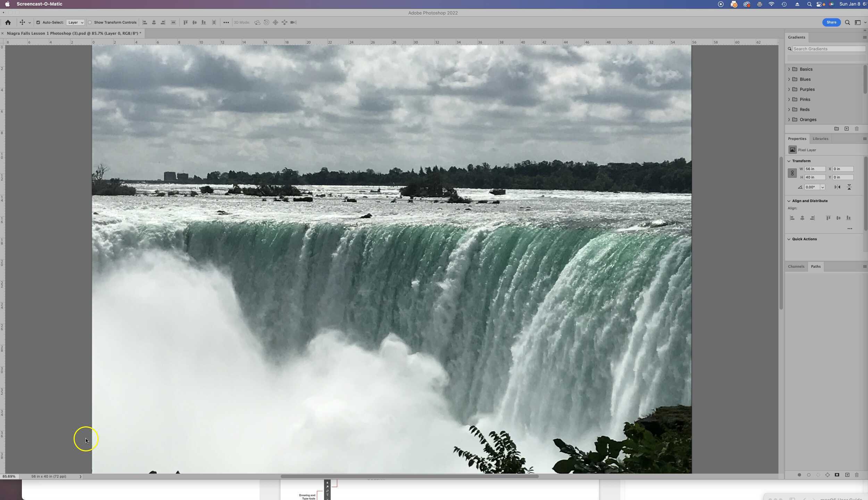This screenshot has width=868, height=500.
Task: Set rotation angle in the 0.00° field
Action: click(x=812, y=187)
